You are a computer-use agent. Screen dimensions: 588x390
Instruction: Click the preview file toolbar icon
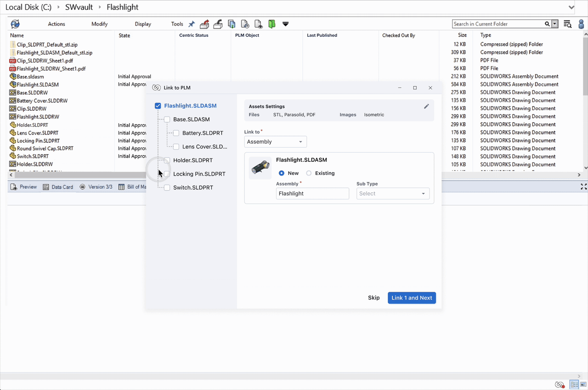259,24
